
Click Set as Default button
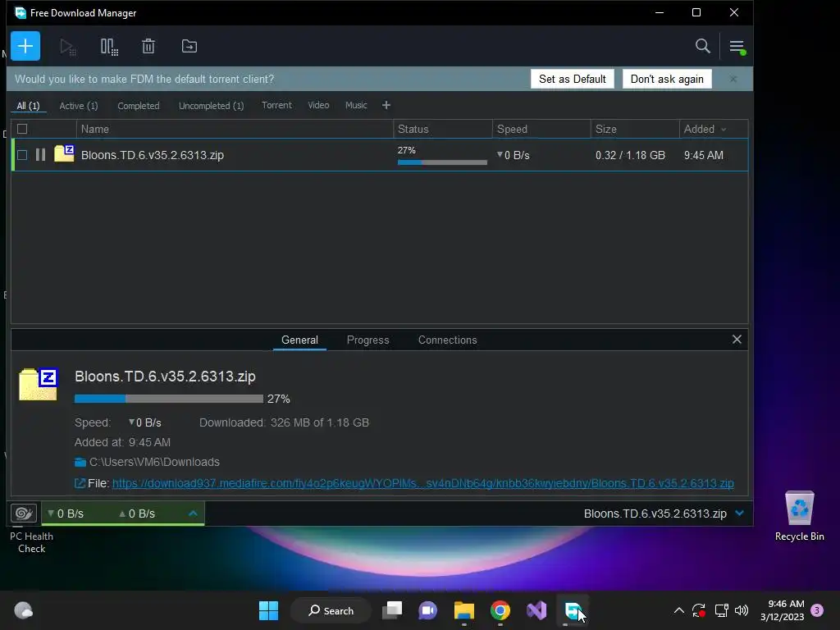pos(572,79)
